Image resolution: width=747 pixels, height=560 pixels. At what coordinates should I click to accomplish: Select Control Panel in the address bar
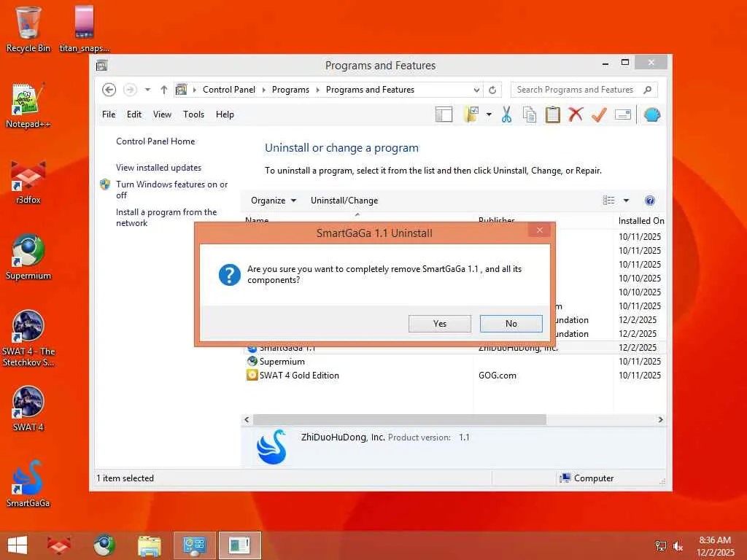tap(228, 90)
